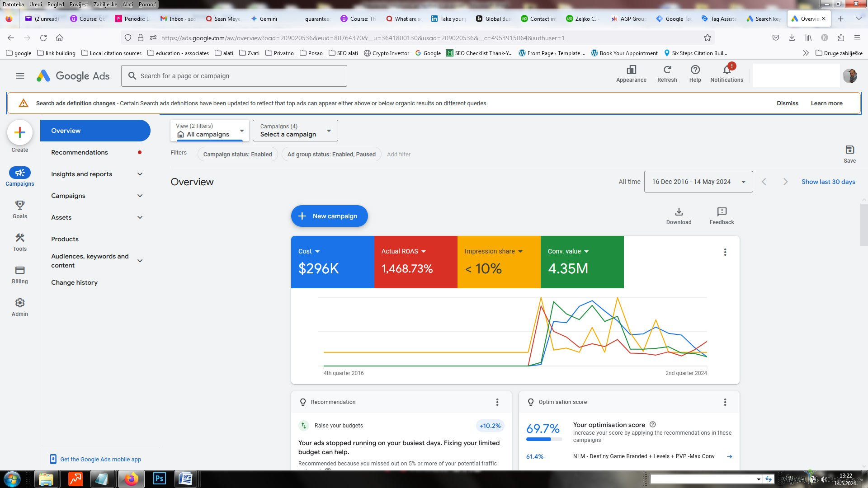Open the Admin gear icon

click(x=20, y=303)
